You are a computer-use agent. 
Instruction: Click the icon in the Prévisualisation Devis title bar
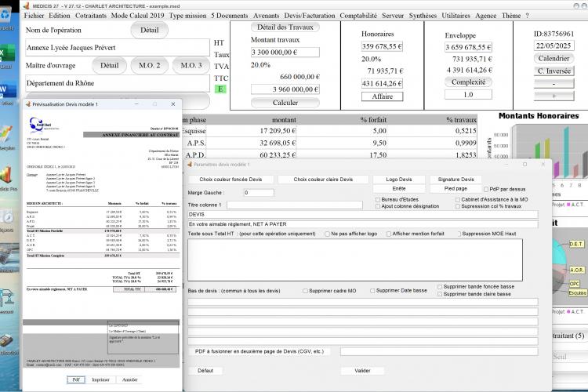click(x=27, y=104)
